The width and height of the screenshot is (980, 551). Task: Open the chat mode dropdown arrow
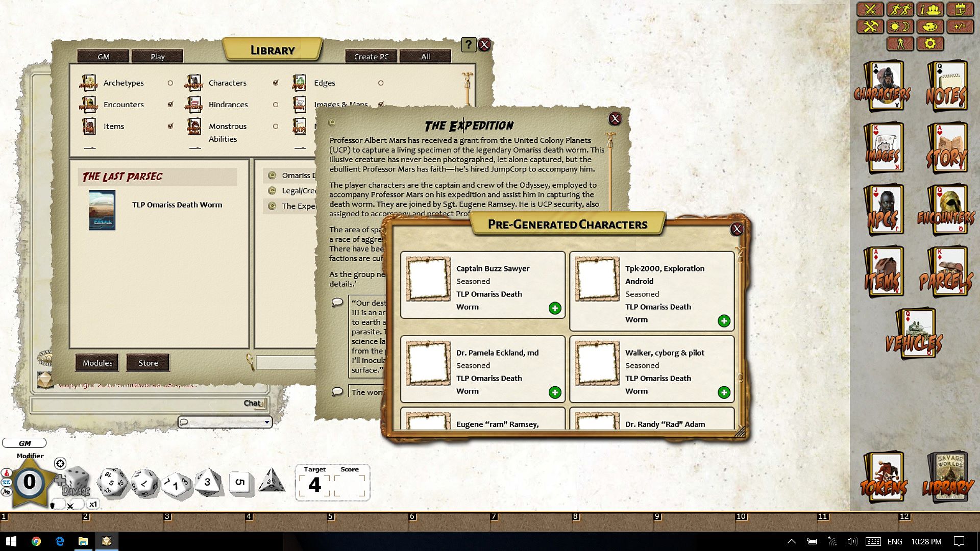[x=266, y=422]
